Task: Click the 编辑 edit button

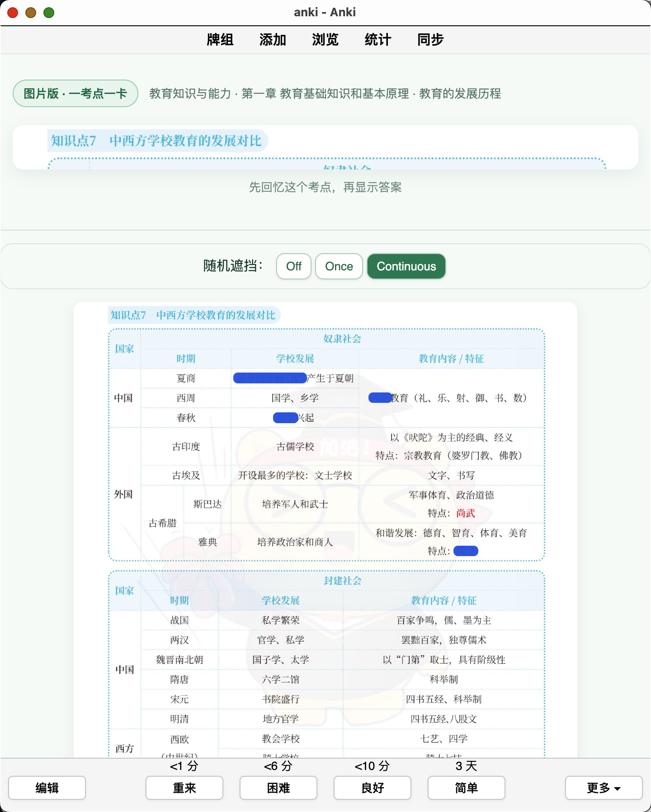Action: pyautogui.click(x=47, y=788)
